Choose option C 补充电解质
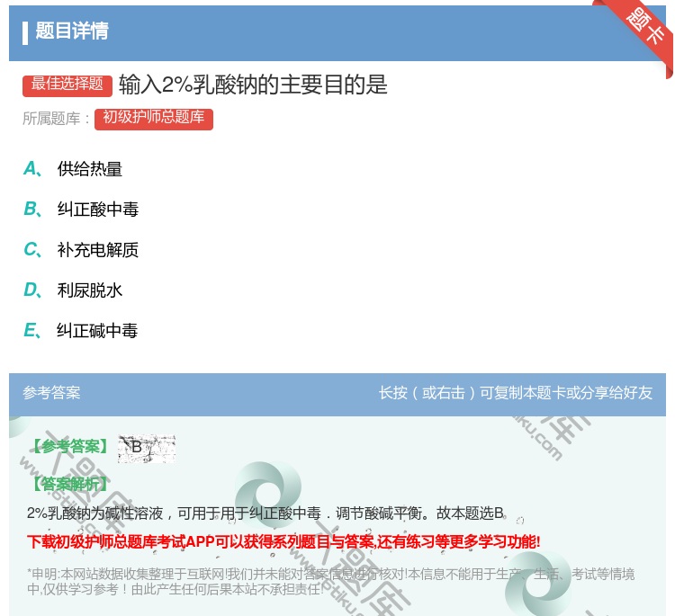Image resolution: width=675 pixels, height=616 pixels. click(x=81, y=249)
